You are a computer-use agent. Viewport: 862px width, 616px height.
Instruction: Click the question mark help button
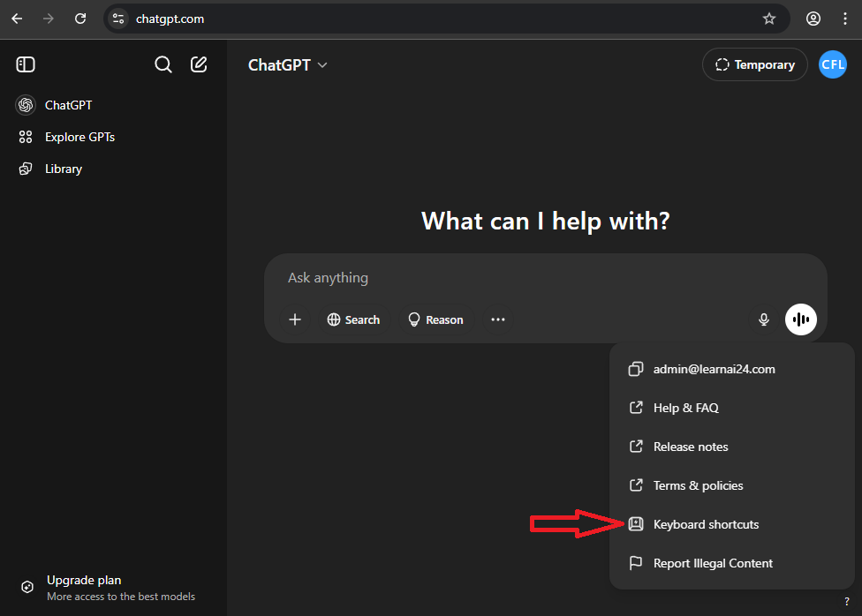point(847,601)
